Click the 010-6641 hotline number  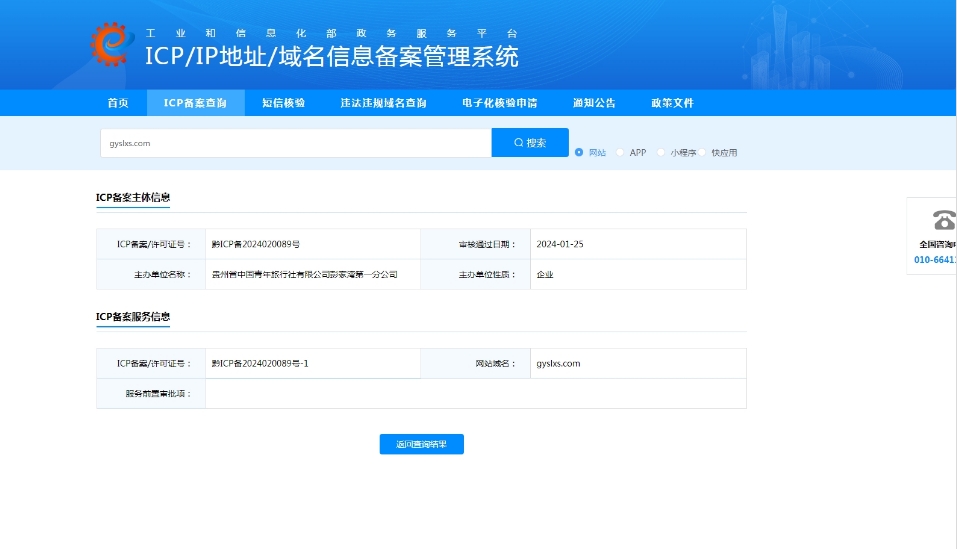935,260
